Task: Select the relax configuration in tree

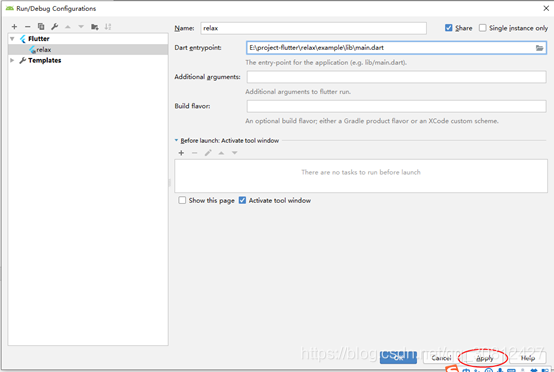Action: tap(88, 49)
